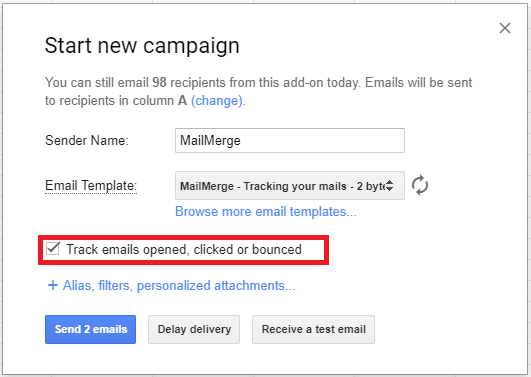Click the dotted-underlined Email Template label
531x377 pixels.
91,186
